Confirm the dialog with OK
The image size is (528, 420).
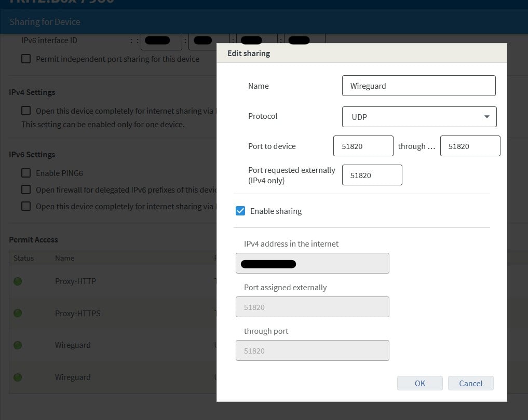click(419, 383)
